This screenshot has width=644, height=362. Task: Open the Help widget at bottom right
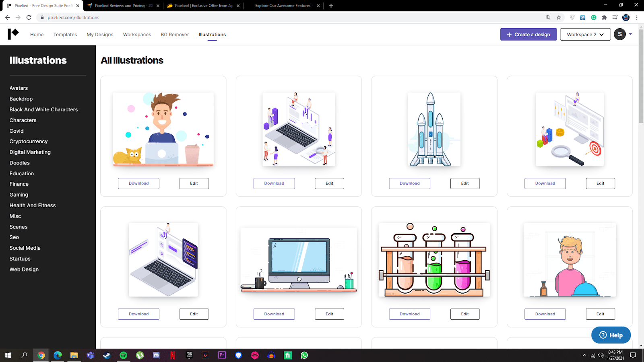coord(611,335)
